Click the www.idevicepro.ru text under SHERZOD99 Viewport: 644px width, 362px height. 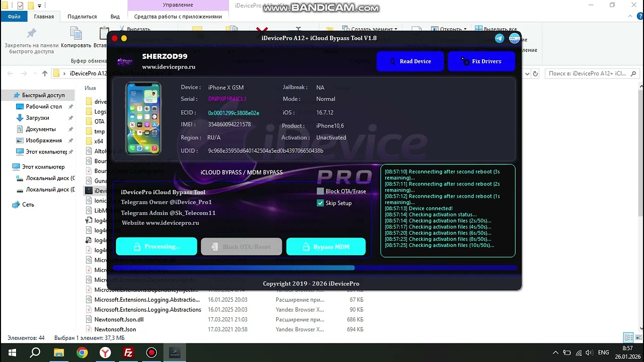coord(169,67)
